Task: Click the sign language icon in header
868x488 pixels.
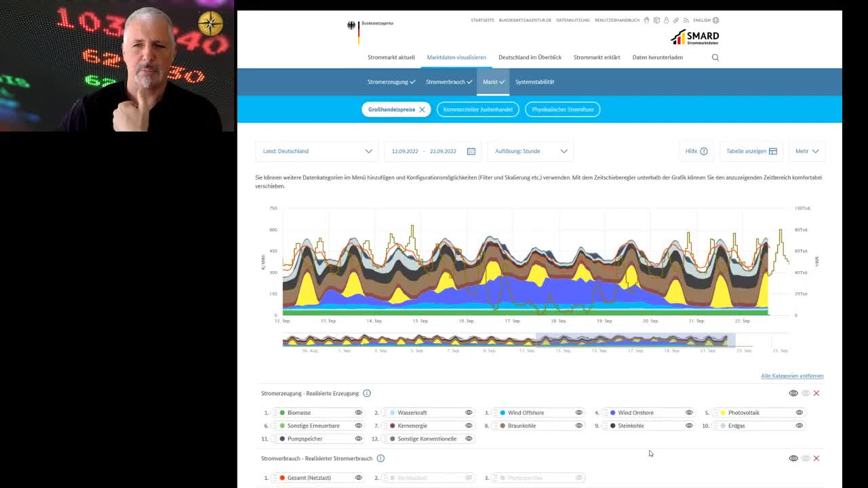Action: pyautogui.click(x=647, y=20)
